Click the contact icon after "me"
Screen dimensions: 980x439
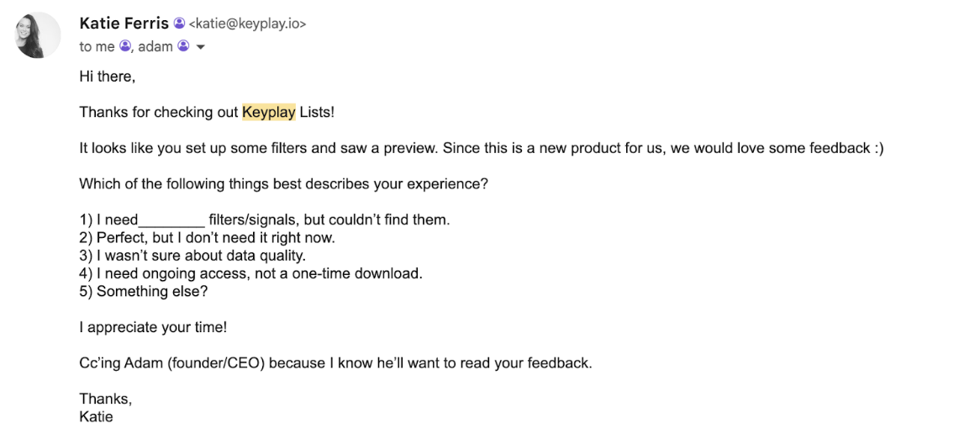pos(125,47)
